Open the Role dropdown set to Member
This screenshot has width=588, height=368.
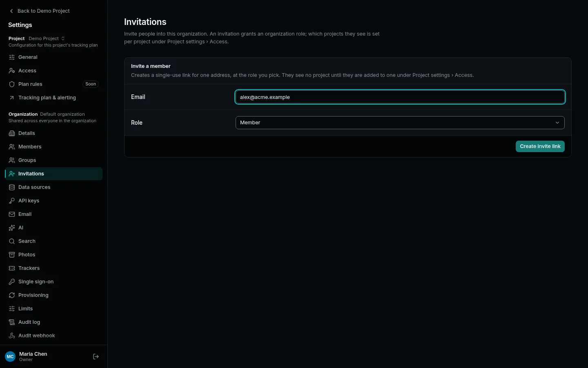[x=400, y=123]
